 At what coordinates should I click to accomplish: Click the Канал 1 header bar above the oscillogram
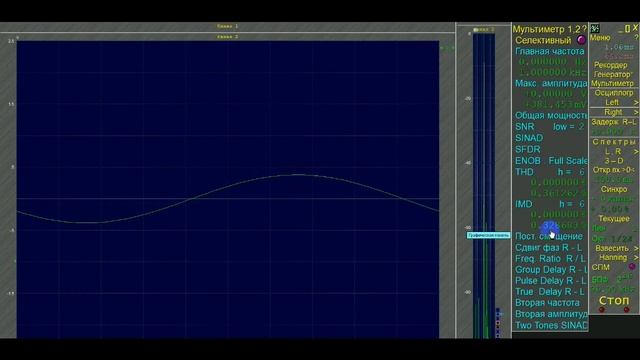[227, 27]
